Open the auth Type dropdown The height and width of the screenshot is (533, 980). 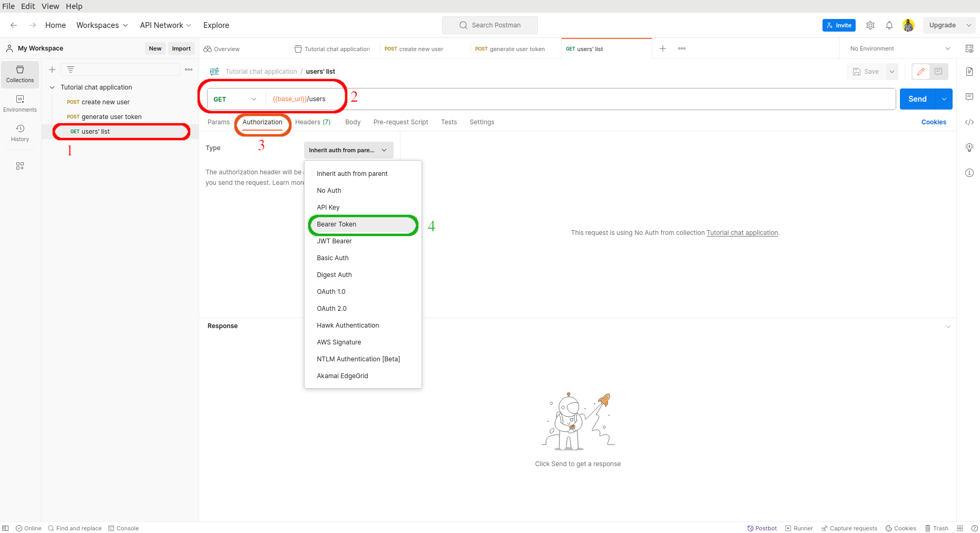(348, 150)
